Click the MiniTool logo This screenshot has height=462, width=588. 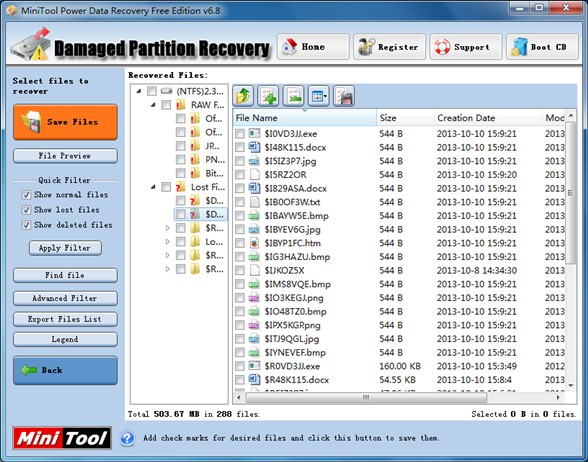coord(62,438)
